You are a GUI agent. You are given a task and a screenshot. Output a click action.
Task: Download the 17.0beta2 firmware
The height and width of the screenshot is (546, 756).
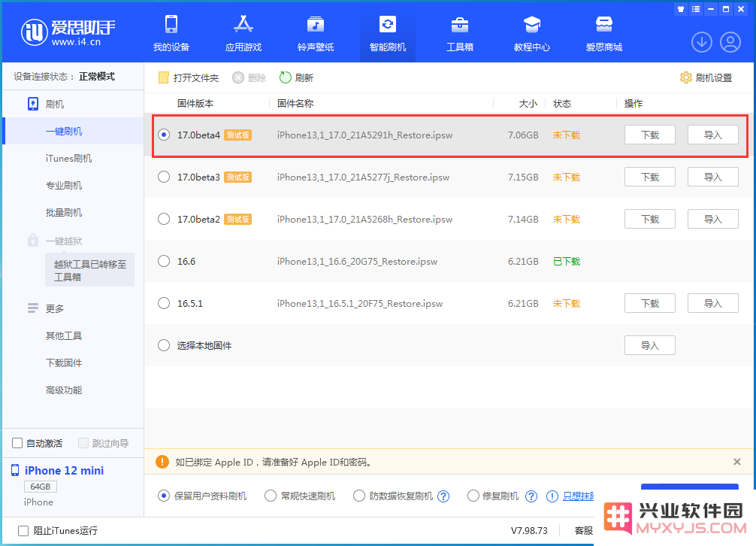[650, 219]
